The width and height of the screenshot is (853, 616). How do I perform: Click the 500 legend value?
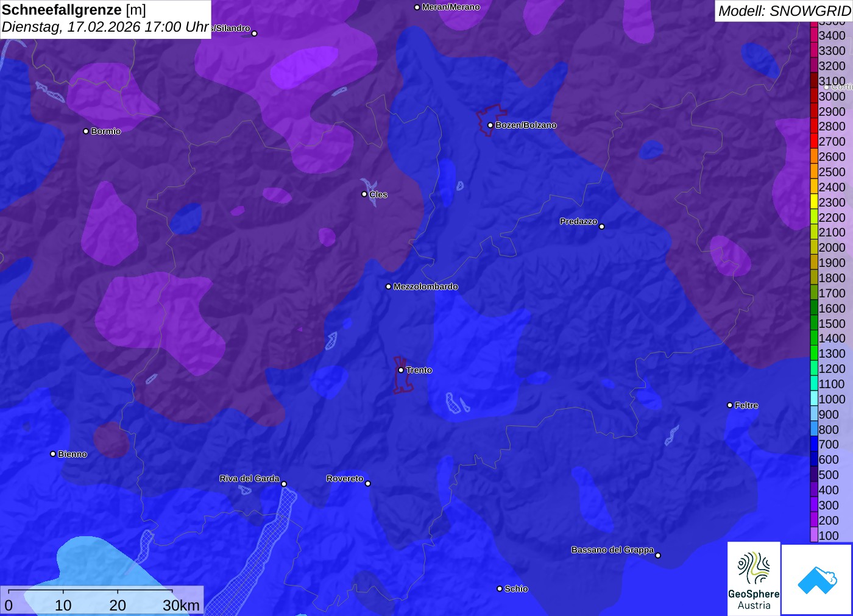[829, 475]
